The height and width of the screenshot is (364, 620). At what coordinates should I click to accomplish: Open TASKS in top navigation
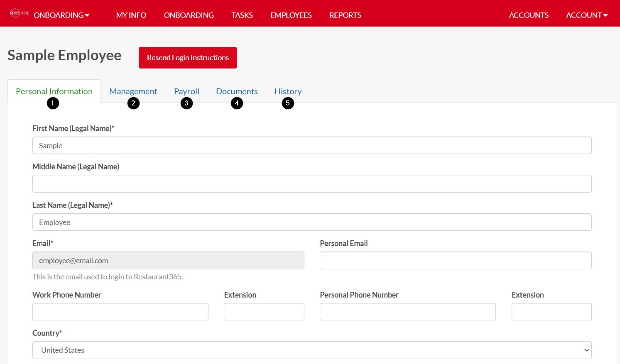[242, 15]
